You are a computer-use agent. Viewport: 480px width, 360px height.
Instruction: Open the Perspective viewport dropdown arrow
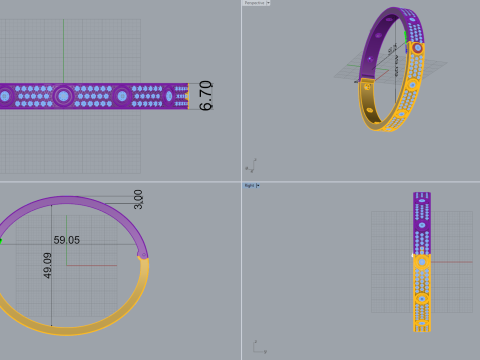point(268,3)
